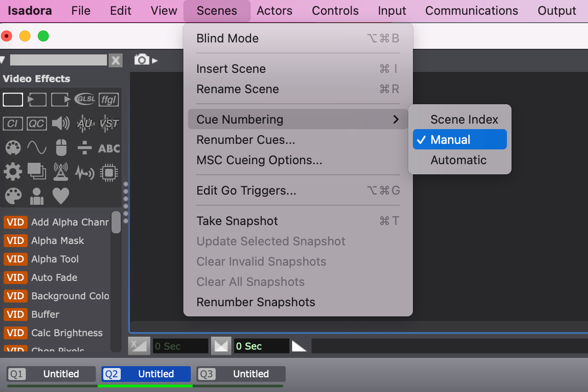Open the snapshot camera icon

coord(141,60)
